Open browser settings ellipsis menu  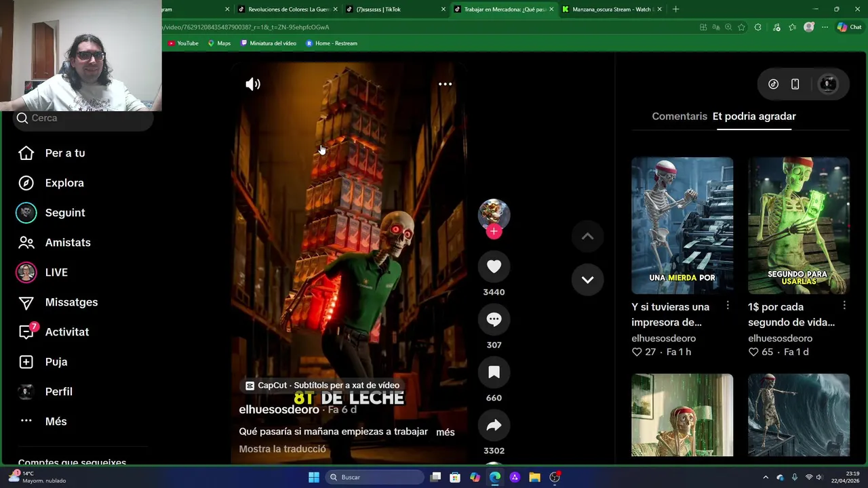point(825,27)
